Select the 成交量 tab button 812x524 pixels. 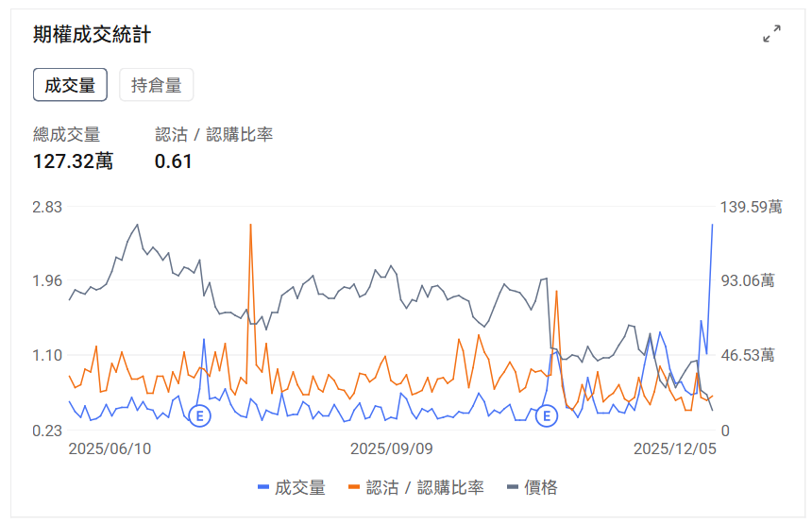(x=70, y=85)
